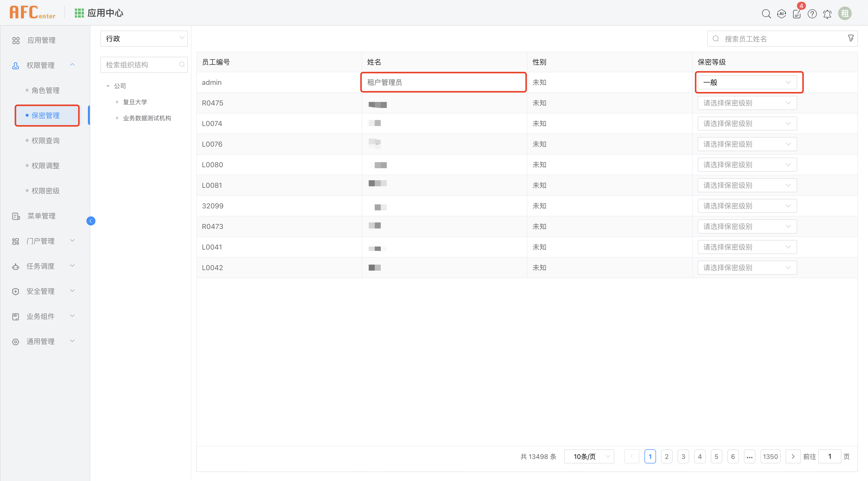Type in the 搜索员工姓名 search field
The image size is (868, 481).
coord(775,38)
